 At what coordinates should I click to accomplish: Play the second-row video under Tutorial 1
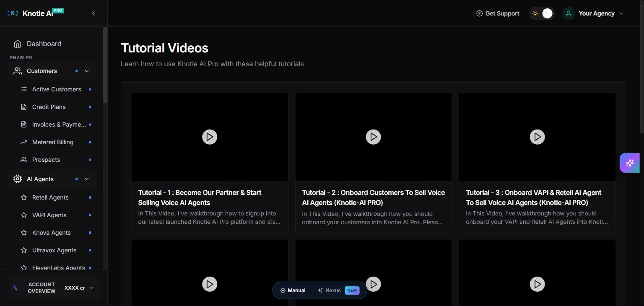click(210, 284)
